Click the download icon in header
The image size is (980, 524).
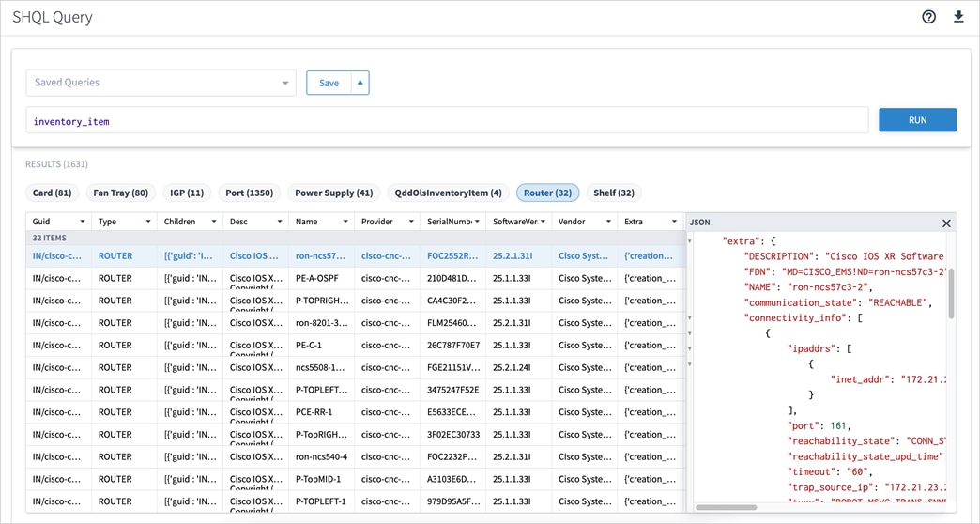958,17
